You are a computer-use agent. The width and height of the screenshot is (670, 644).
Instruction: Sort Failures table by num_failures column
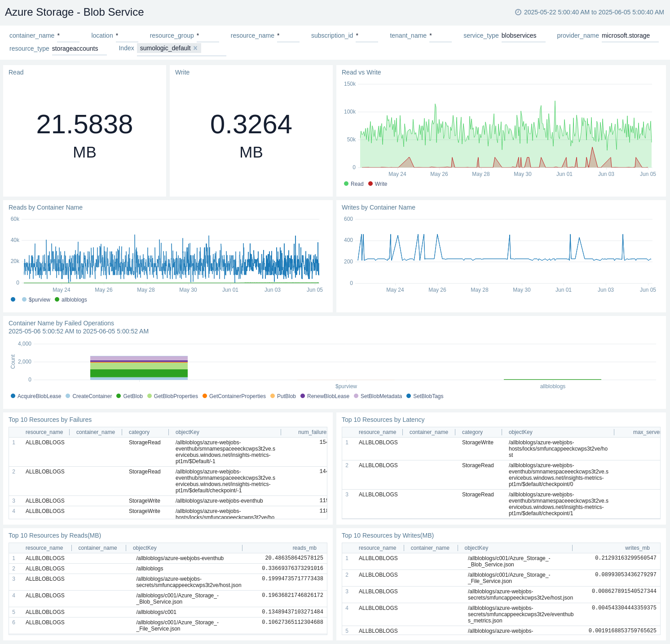tap(313, 432)
